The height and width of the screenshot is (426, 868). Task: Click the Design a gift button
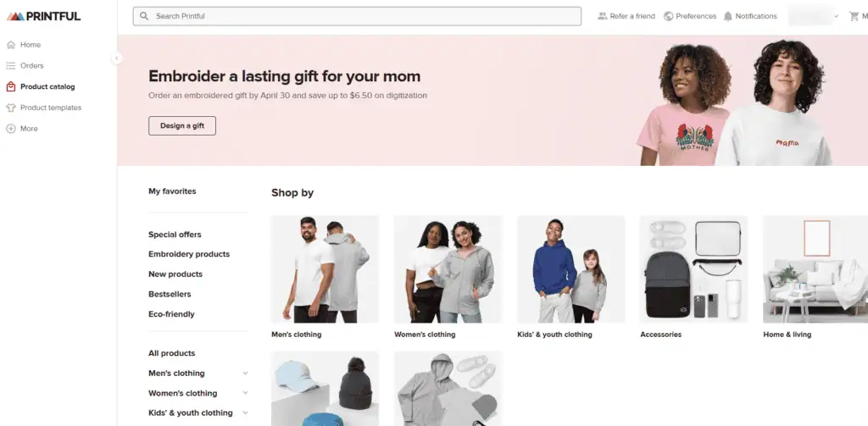tap(182, 125)
